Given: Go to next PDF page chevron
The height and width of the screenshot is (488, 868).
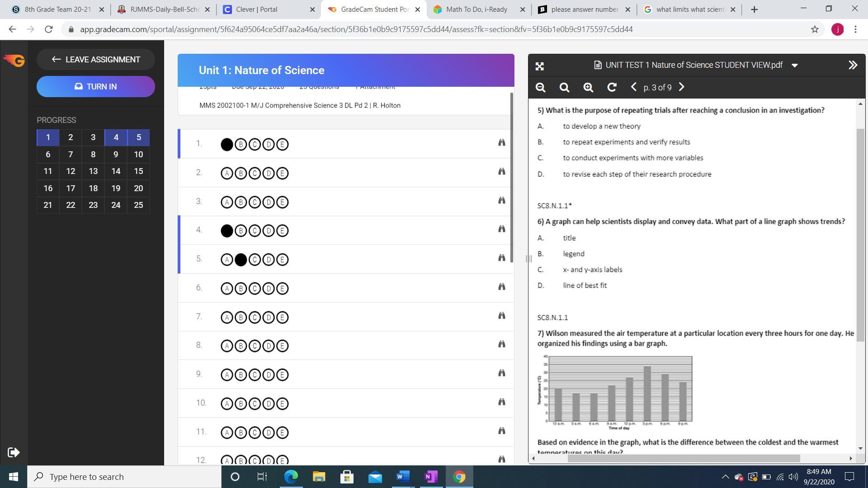Looking at the screenshot, I should tap(682, 87).
